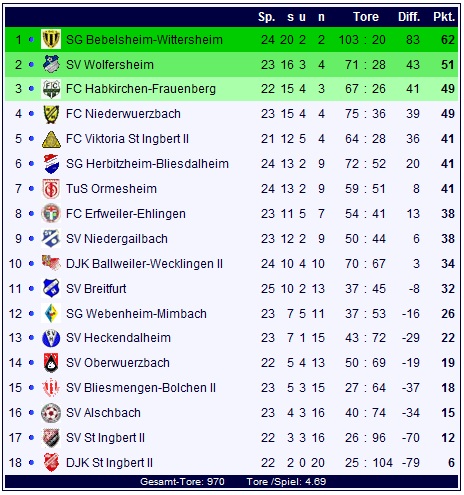Click the SG Bebelsheim-Wittersheim club crest
The height and width of the screenshot is (495, 464).
pos(51,39)
